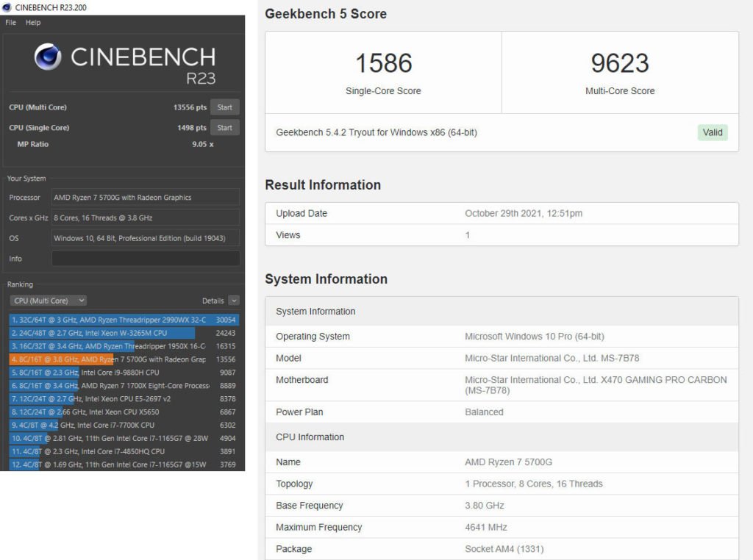Open the File menu

click(x=10, y=23)
